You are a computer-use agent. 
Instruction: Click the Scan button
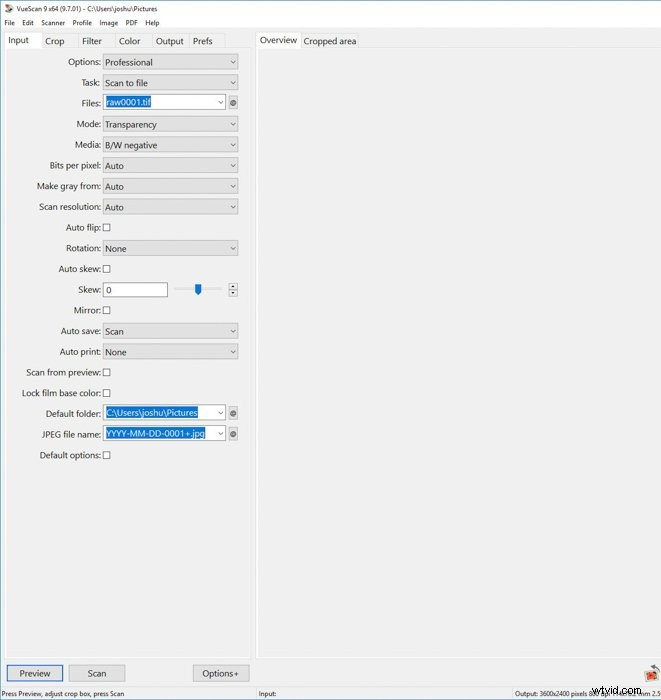click(97, 673)
